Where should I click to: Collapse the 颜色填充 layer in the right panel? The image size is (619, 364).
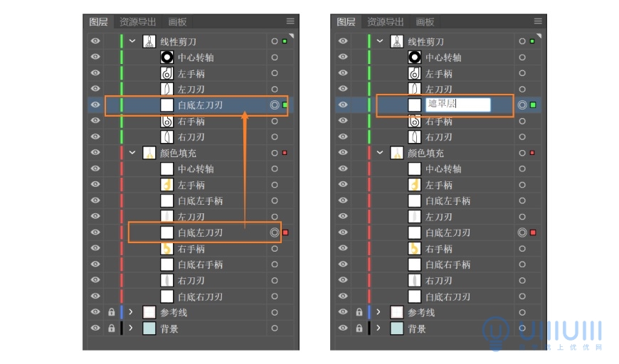380,153
